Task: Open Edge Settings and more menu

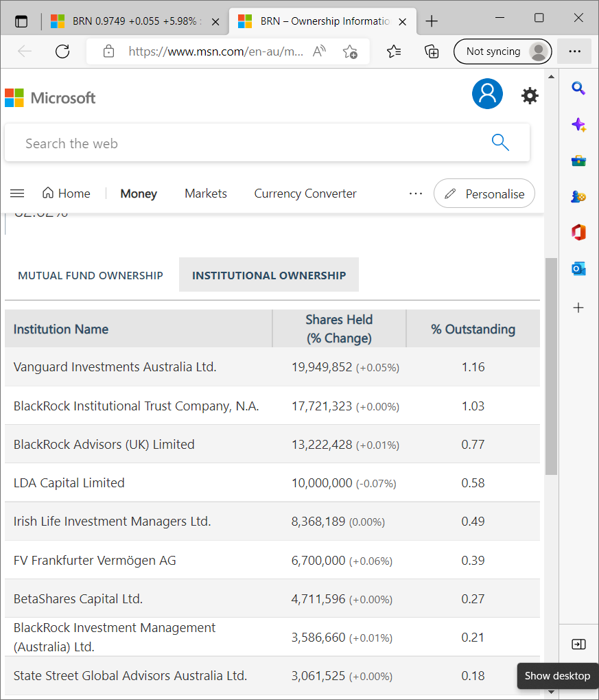Action: coord(574,51)
